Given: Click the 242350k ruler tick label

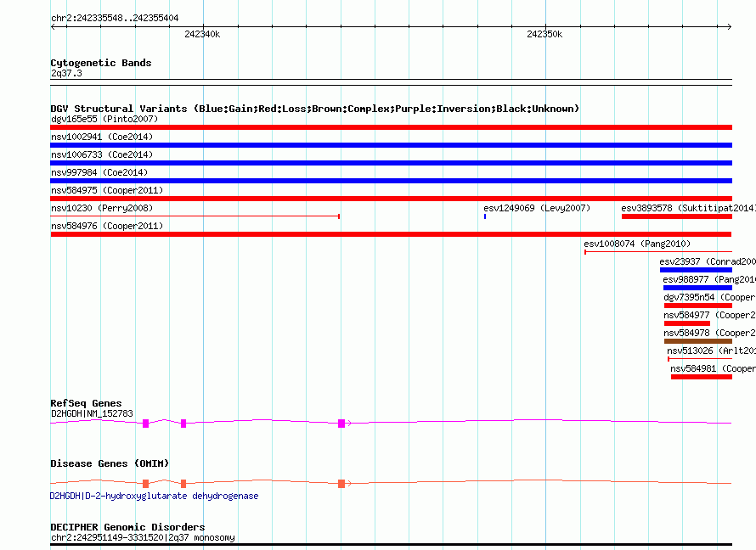Looking at the screenshot, I should coord(544,34).
